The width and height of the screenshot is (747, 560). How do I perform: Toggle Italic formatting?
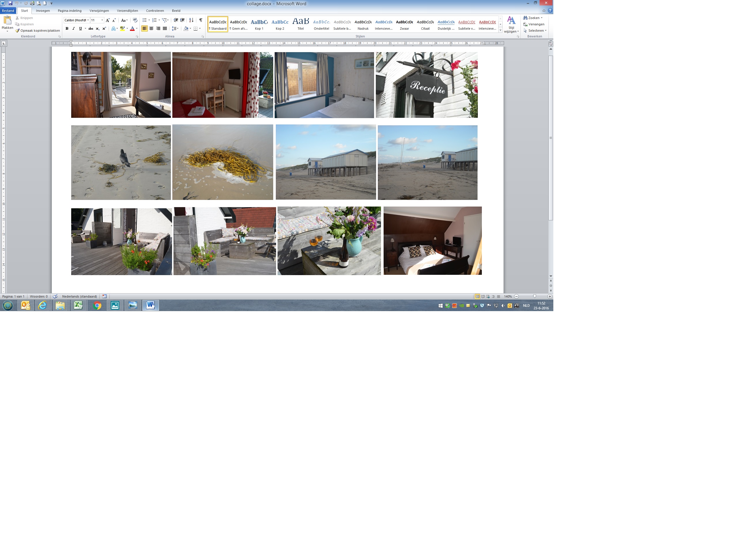click(73, 29)
